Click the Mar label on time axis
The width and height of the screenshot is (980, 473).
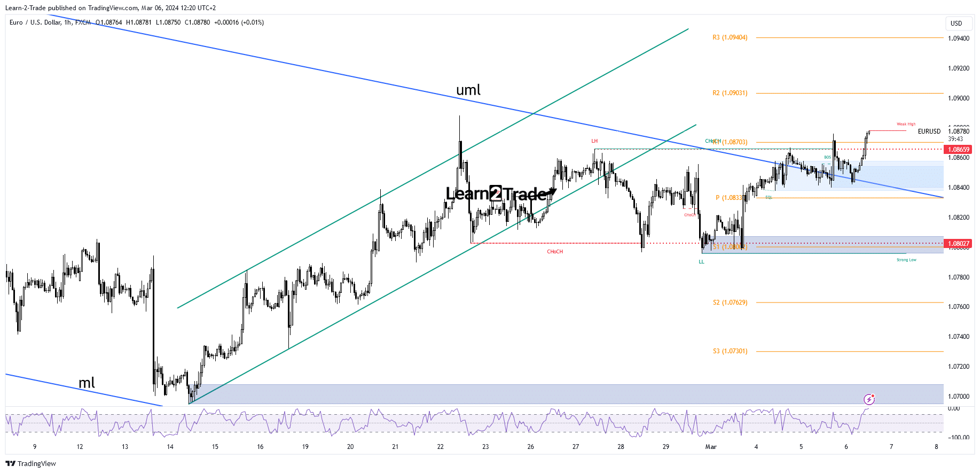[711, 447]
